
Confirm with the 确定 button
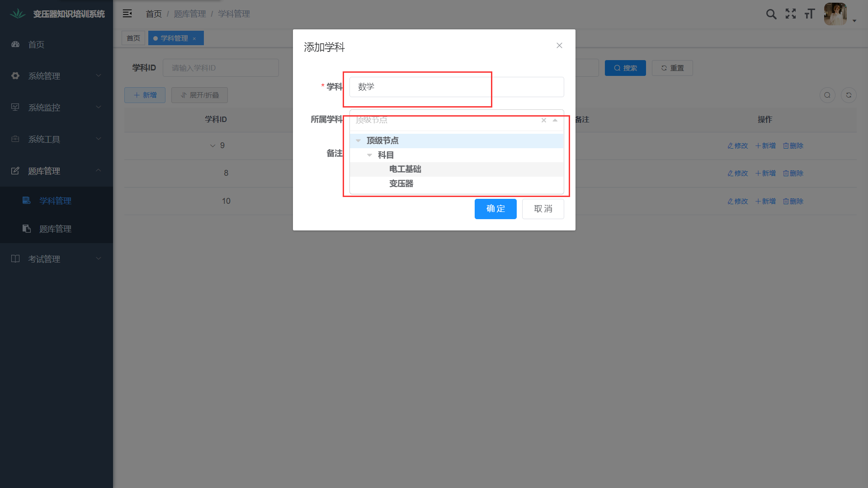pos(495,209)
